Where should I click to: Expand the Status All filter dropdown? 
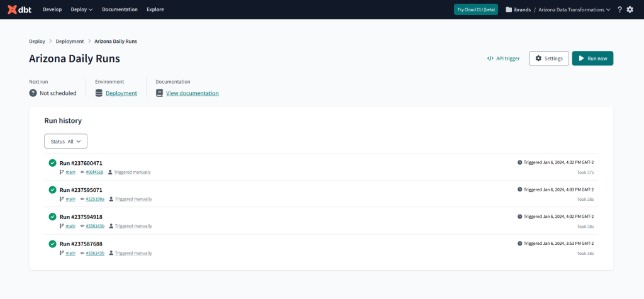[65, 142]
